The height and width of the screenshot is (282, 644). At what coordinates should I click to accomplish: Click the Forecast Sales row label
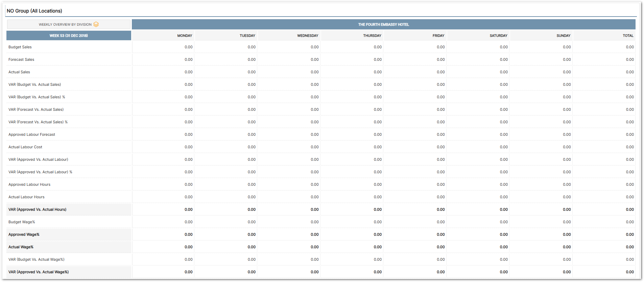[21, 59]
